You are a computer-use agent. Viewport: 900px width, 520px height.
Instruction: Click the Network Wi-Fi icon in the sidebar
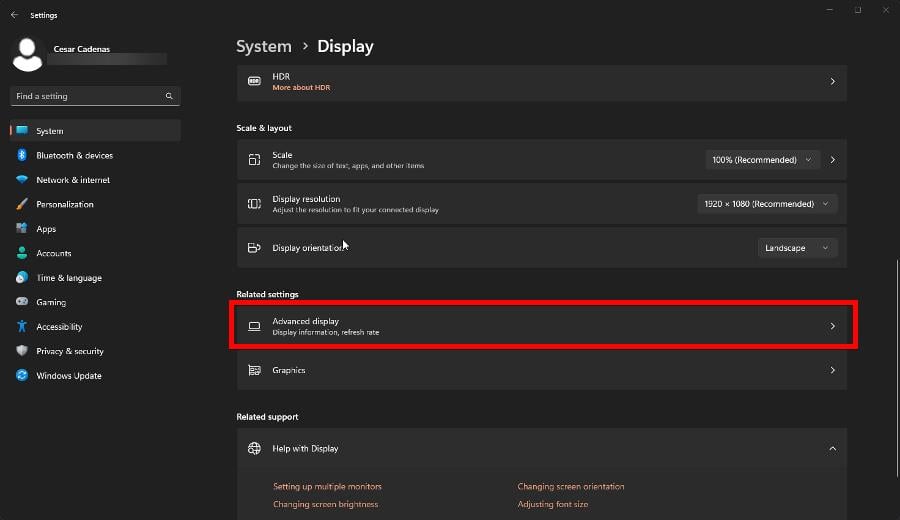point(22,179)
